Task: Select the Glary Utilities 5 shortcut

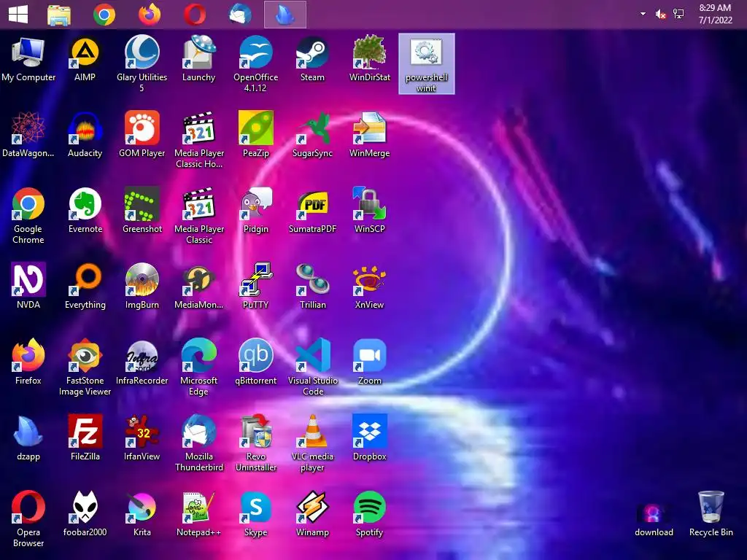Action: [x=142, y=64]
